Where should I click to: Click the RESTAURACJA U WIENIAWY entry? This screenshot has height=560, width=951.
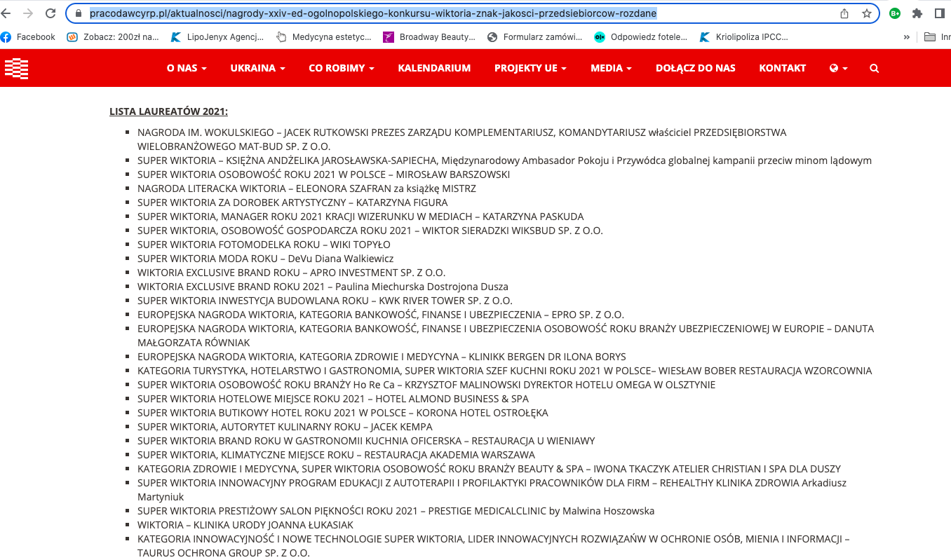click(366, 441)
